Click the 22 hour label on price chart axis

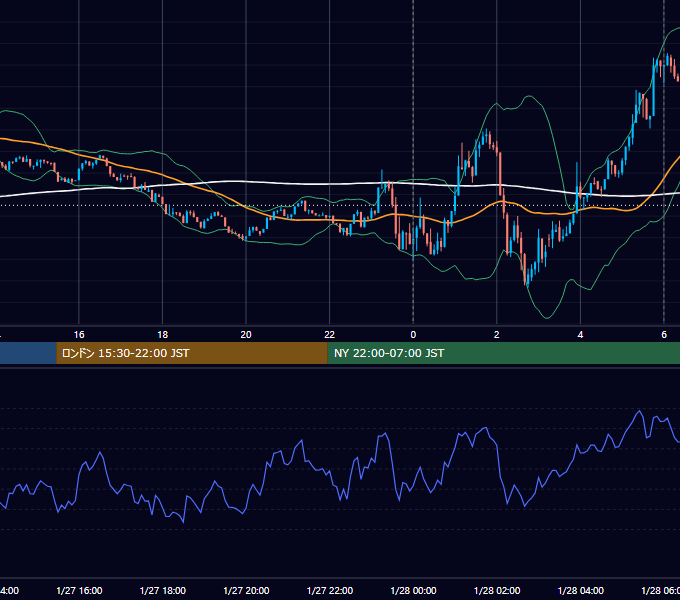[330, 335]
